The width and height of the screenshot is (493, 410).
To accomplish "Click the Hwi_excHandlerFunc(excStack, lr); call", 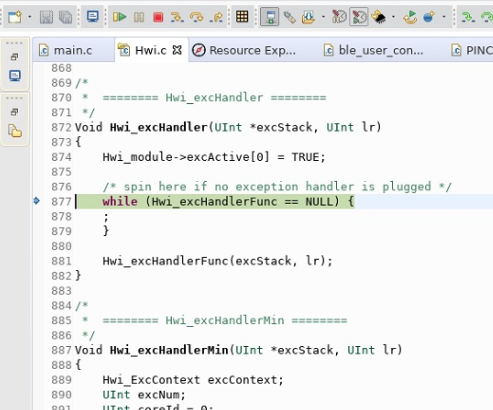I will [x=217, y=261].
